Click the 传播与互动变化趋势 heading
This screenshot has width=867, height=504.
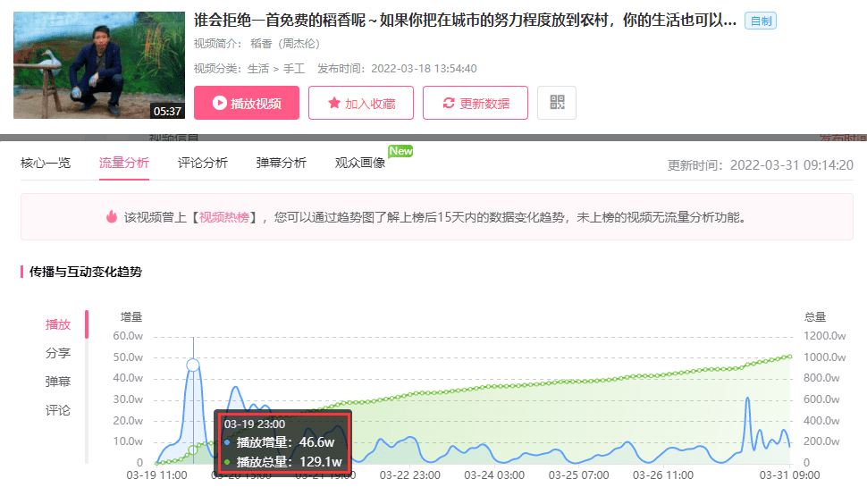point(86,272)
